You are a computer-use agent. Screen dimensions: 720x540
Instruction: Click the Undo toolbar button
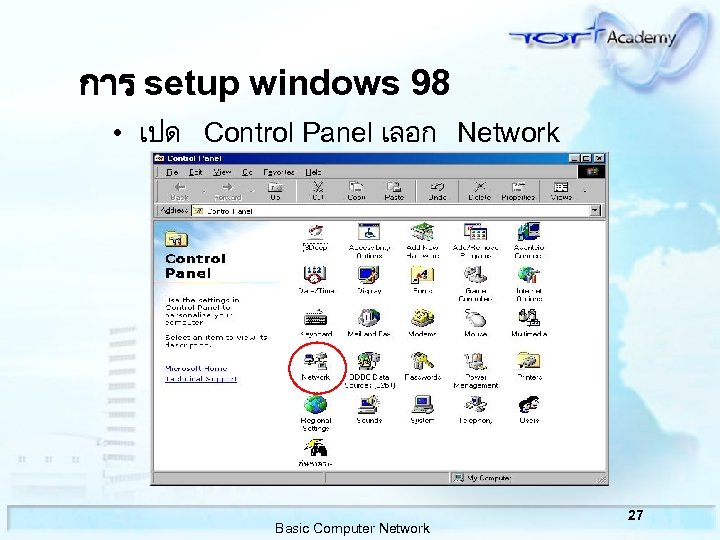(437, 191)
